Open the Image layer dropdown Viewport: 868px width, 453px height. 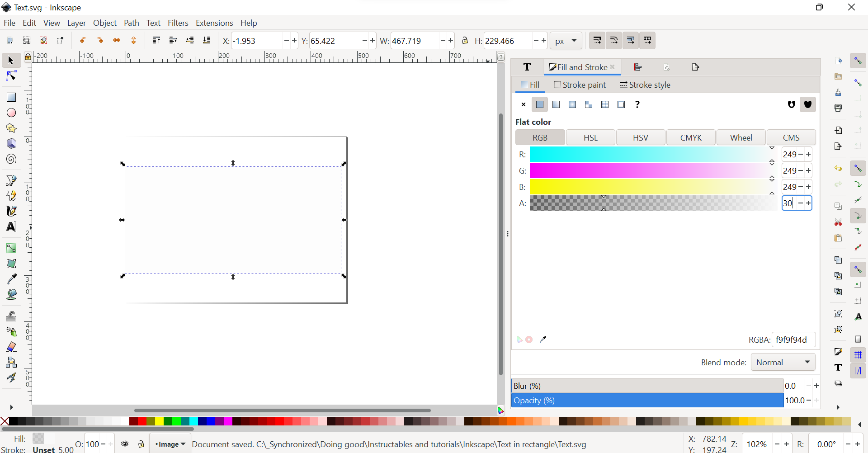[x=170, y=444]
